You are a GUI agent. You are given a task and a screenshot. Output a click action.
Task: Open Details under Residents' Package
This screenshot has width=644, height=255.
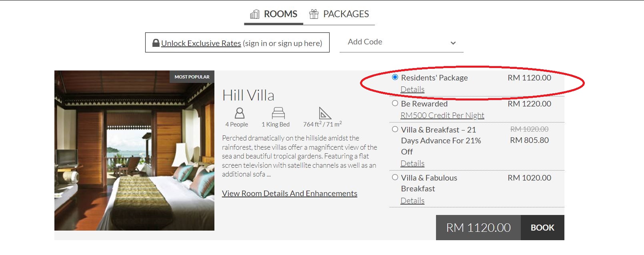click(412, 89)
